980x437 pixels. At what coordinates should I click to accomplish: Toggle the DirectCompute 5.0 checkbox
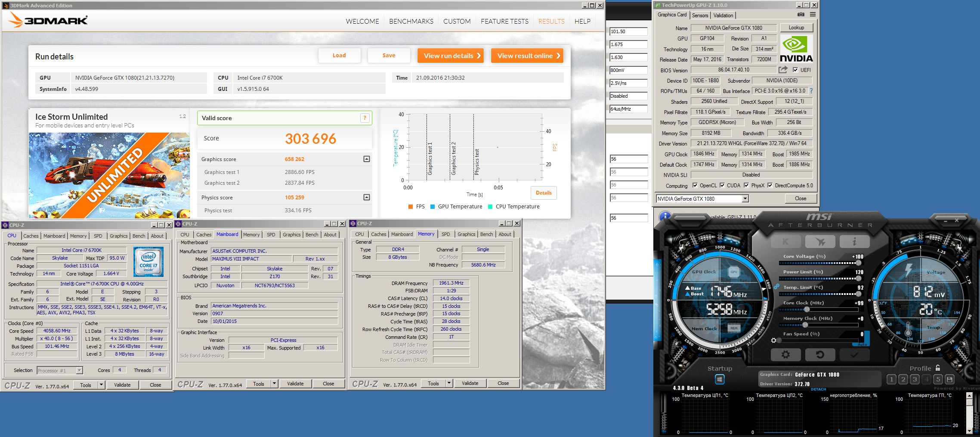(770, 186)
